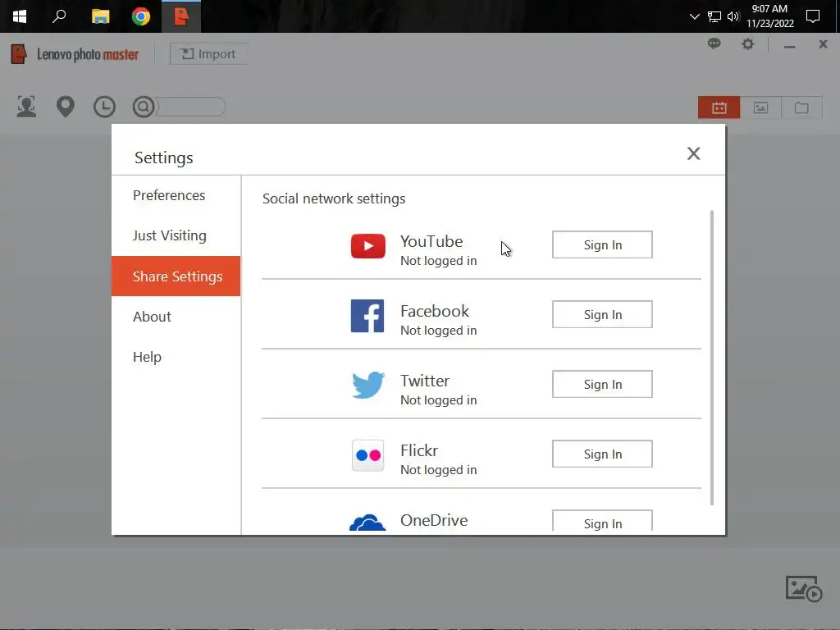The width and height of the screenshot is (840, 630).
Task: Sign in to Flickr
Action: [602, 454]
